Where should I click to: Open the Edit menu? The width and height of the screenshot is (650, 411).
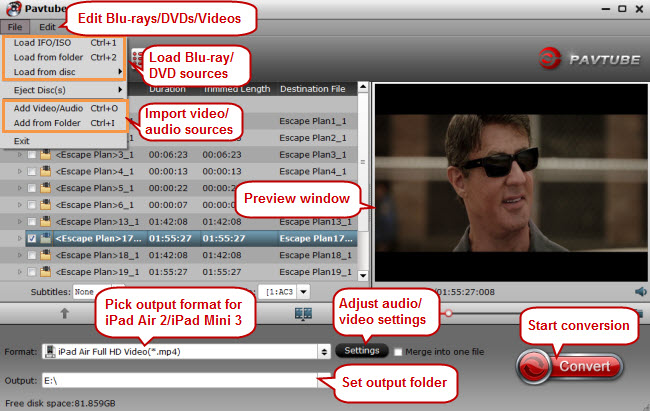(x=47, y=27)
